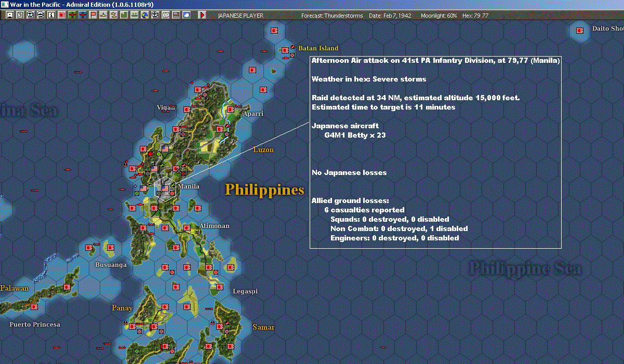624x364 pixels.
Task: Click the Forecast: Thunderstorms status text
Action: (x=332, y=16)
